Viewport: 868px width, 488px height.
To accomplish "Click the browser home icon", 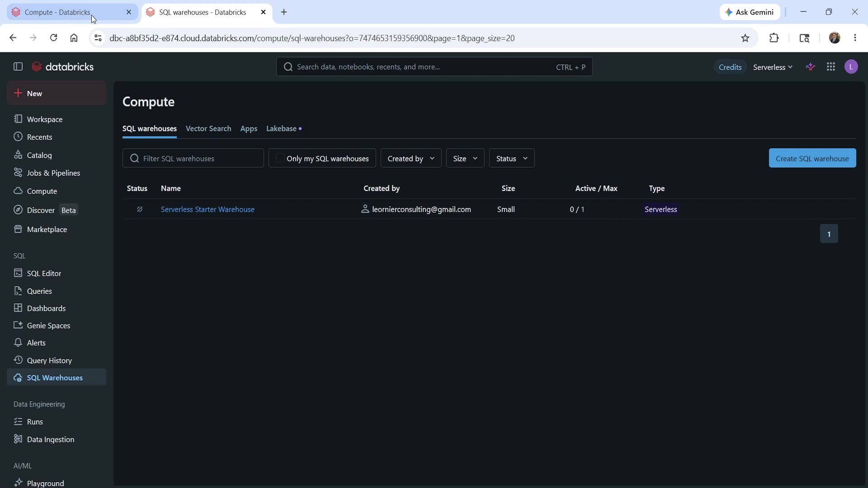I will click(x=74, y=38).
